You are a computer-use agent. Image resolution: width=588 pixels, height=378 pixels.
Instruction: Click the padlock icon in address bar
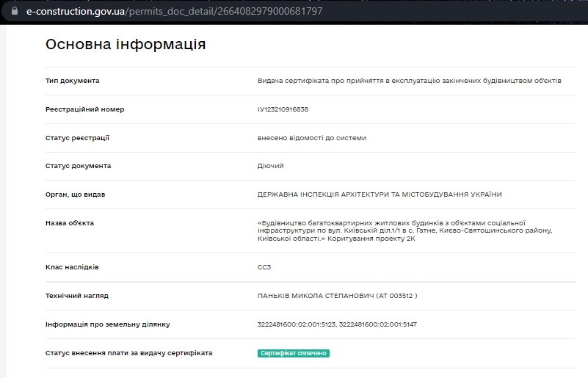pos(15,11)
